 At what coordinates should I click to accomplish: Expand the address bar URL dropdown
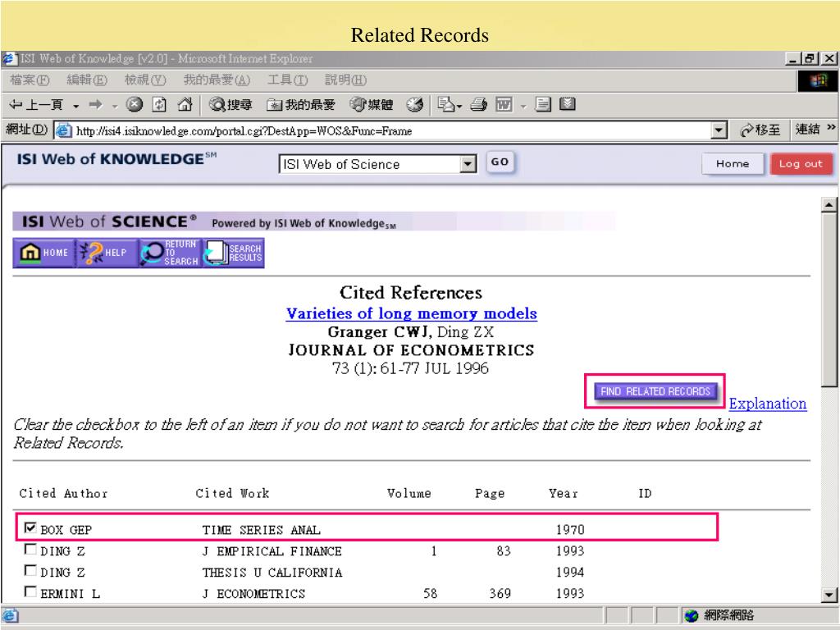pos(719,130)
